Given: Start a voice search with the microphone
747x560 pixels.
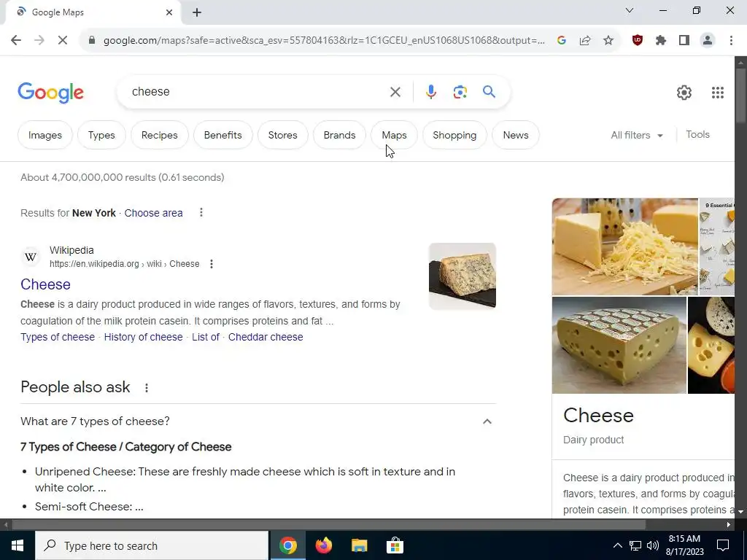Looking at the screenshot, I should click(430, 91).
